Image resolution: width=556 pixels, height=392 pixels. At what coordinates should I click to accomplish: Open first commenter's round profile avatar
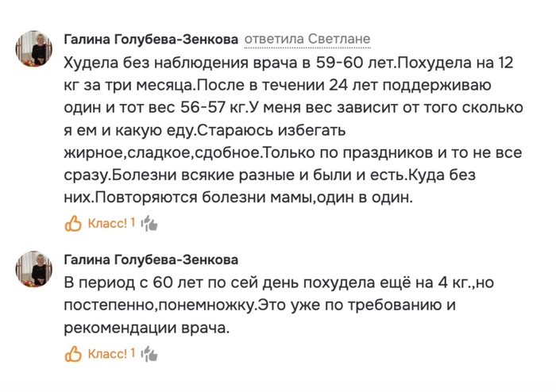coord(34,52)
